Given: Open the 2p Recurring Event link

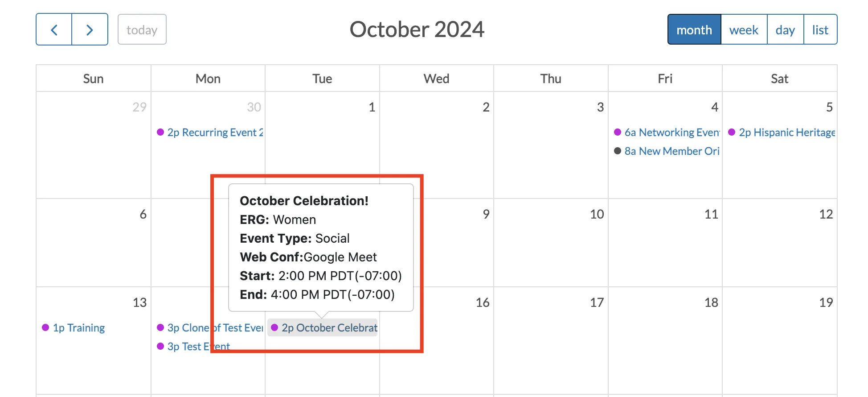Looking at the screenshot, I should point(210,132).
